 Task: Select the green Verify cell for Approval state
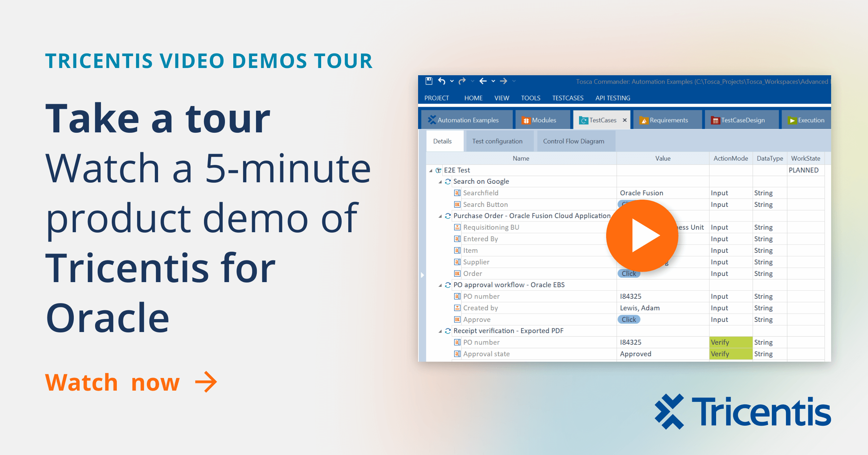click(730, 354)
